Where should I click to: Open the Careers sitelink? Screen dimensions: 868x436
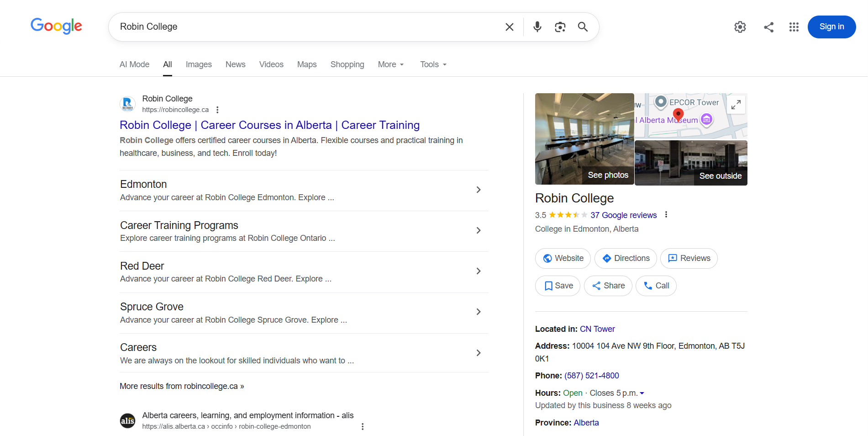tap(138, 347)
